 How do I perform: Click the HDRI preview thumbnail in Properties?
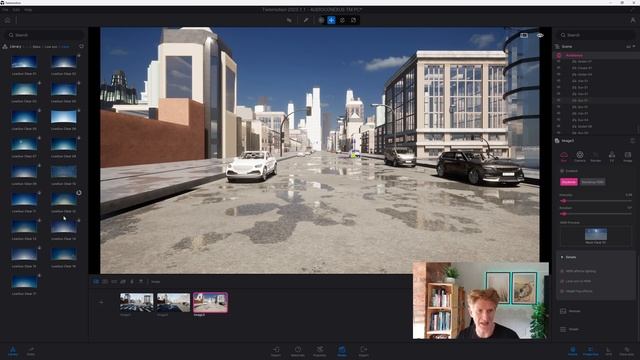596,234
